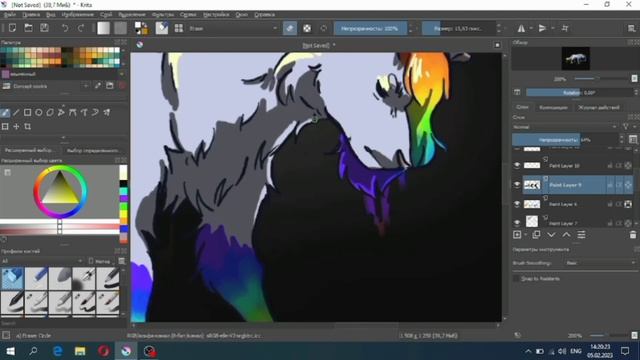The image size is (640, 360).
Task: Select the polyline tool
Action: [x=61, y=112]
